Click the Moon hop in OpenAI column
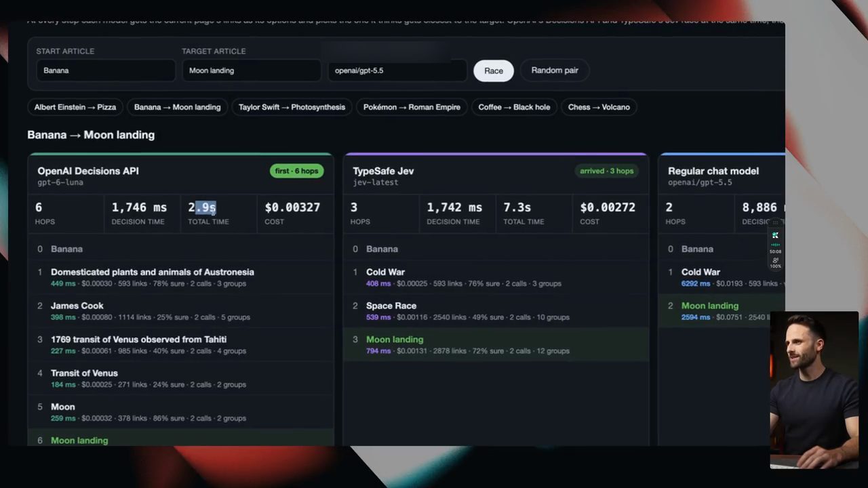868x488 pixels. [x=180, y=412]
